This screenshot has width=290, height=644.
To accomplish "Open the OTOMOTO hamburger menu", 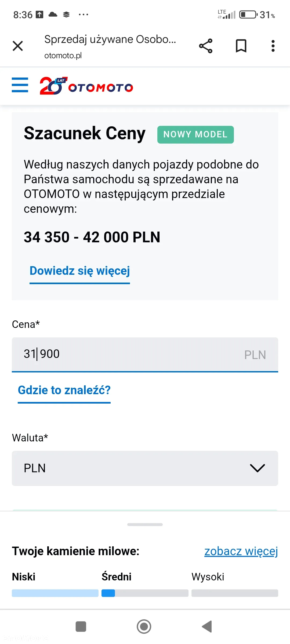I will coord(20,85).
